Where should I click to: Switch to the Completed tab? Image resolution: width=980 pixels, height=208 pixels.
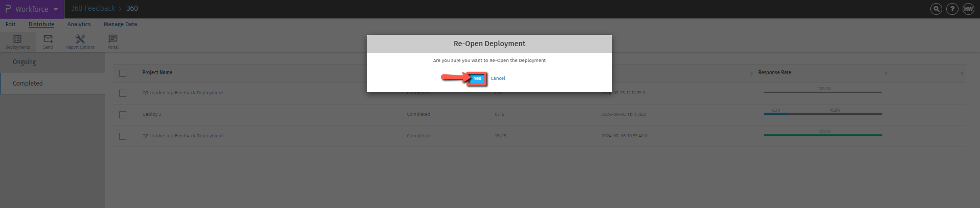pos(52,84)
